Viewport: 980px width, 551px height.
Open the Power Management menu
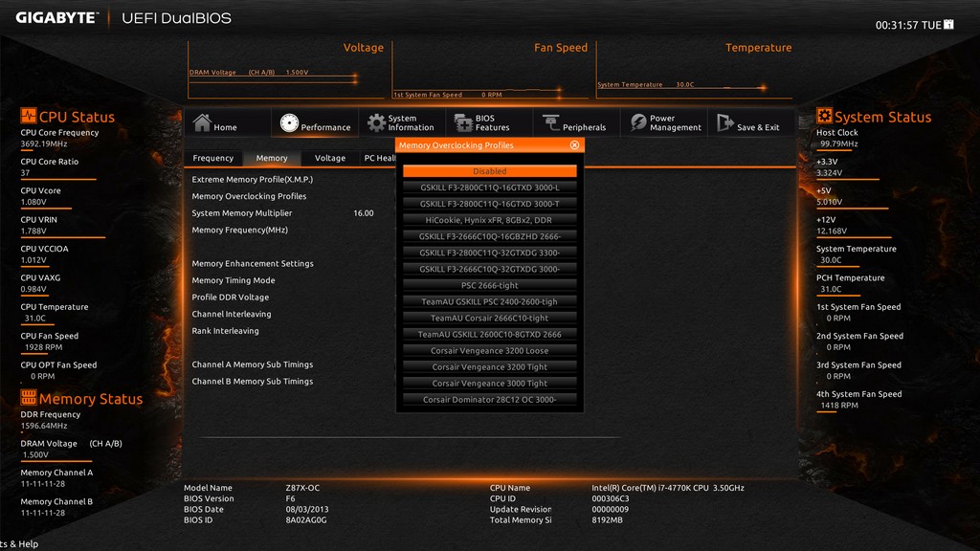664,122
